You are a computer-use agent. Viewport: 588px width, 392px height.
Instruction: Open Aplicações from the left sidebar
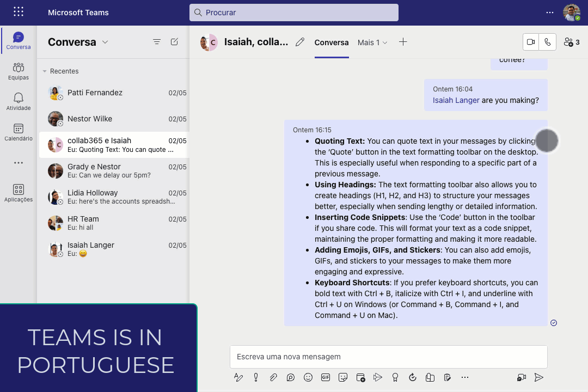pos(18,192)
